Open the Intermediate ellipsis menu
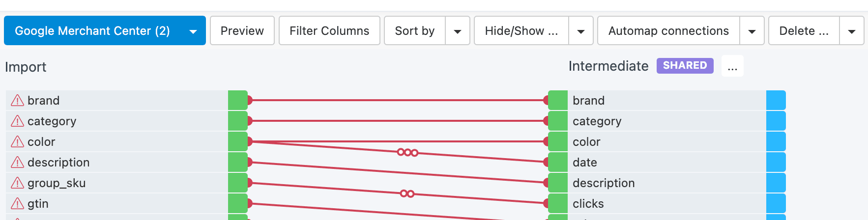Viewport: 868px width, 220px height. 732,66
